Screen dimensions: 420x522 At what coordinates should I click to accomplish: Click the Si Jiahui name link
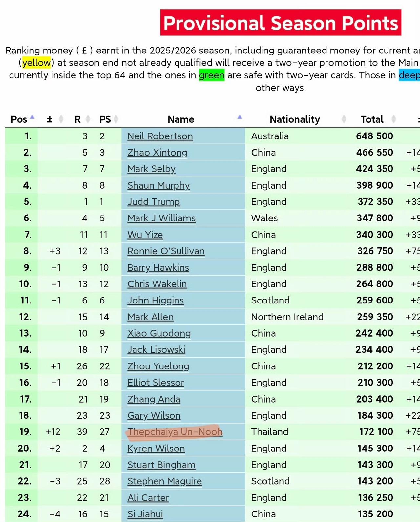[145, 514]
